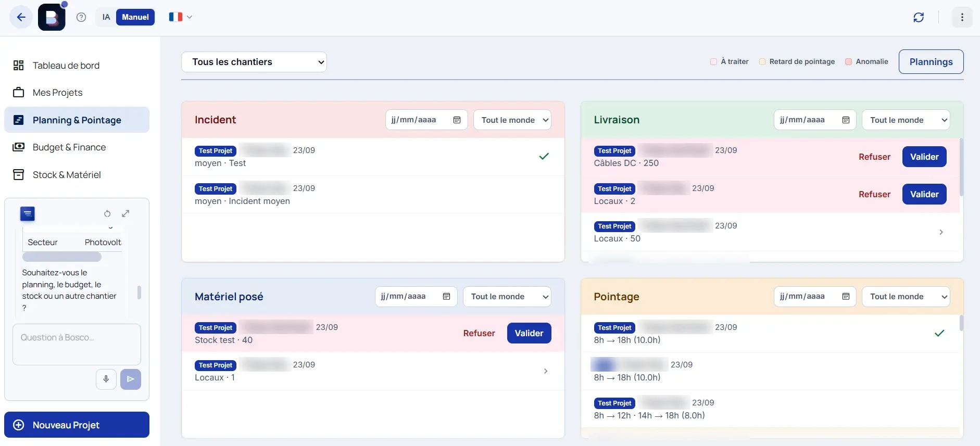The image size is (980, 446).
Task: Expand the Bosco chat panel
Action: (x=125, y=213)
